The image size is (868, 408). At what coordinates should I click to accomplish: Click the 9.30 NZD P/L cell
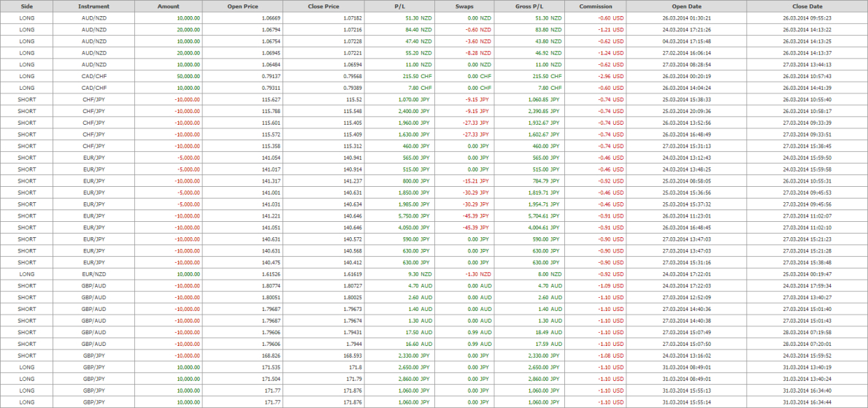(x=399, y=274)
